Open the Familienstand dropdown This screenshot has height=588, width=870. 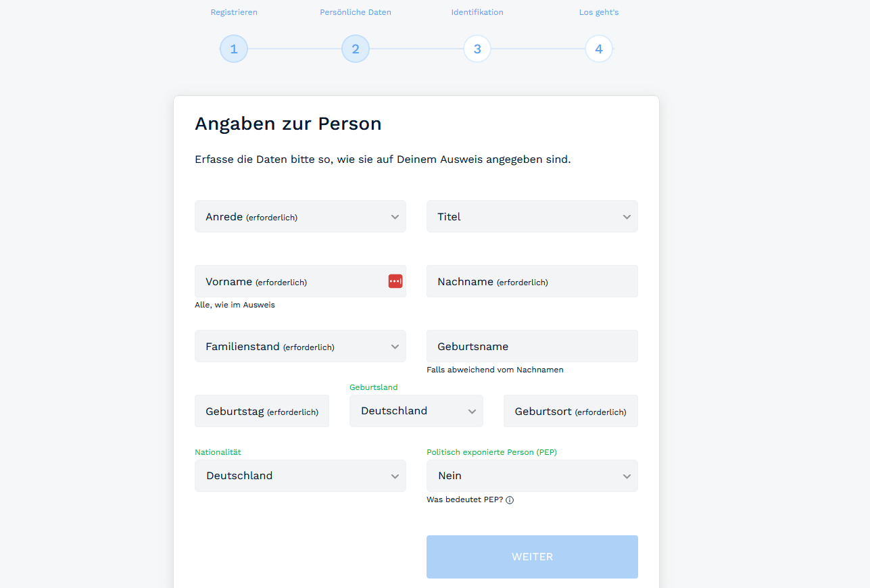(300, 347)
